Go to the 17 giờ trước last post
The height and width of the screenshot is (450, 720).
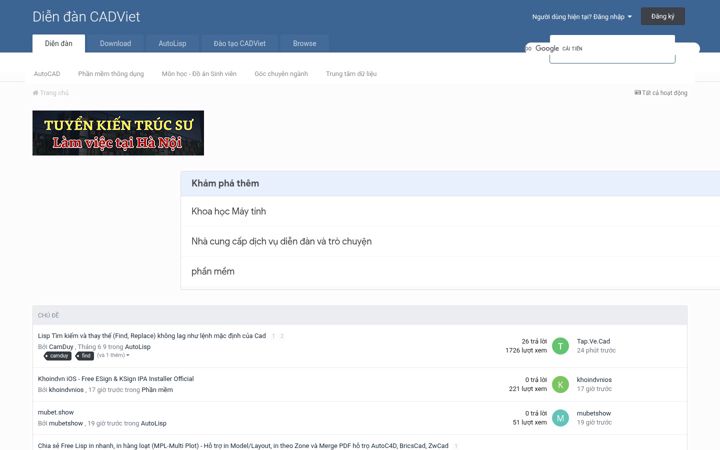[594, 389]
